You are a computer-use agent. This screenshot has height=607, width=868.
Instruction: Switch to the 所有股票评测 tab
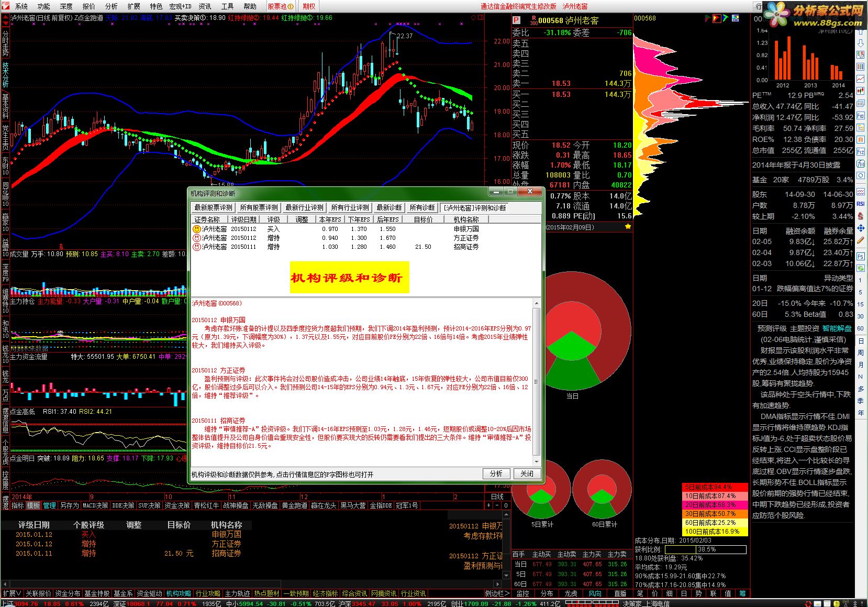pos(259,208)
